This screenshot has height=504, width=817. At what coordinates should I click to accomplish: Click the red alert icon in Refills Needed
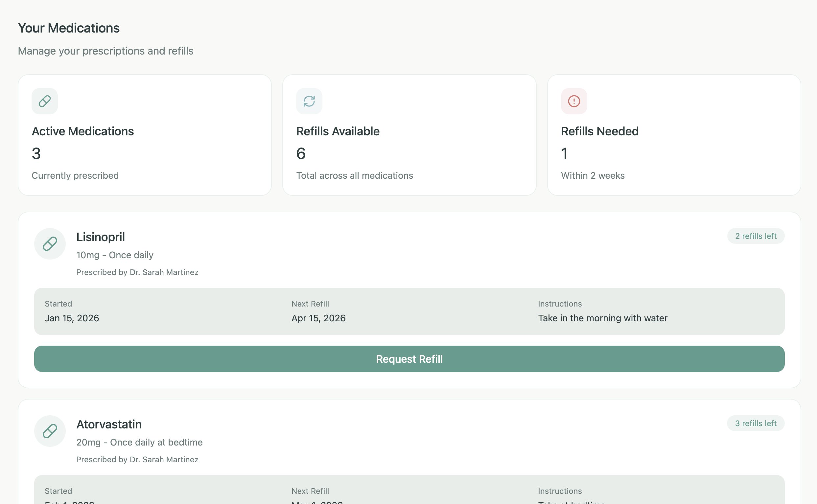tap(574, 101)
